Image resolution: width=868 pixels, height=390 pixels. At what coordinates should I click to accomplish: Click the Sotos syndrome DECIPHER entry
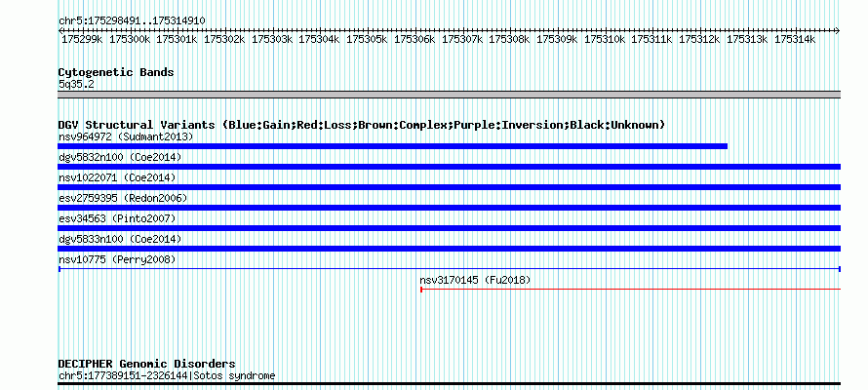pyautogui.click(x=167, y=376)
